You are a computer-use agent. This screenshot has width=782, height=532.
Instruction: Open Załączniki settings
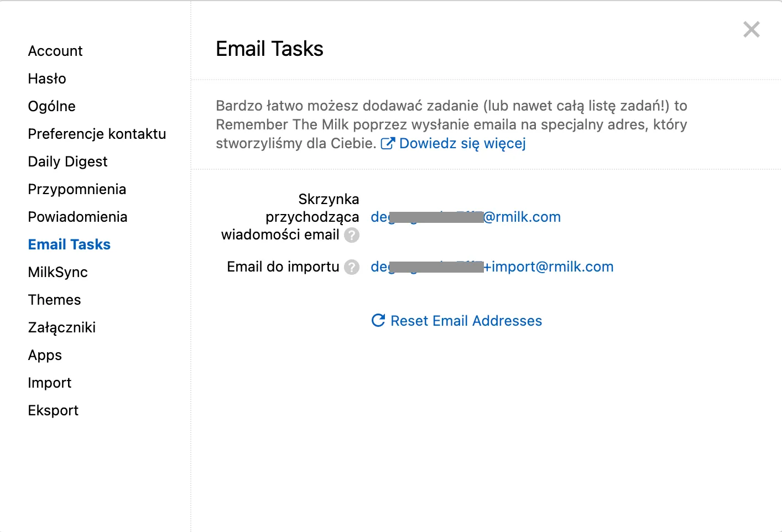coord(62,327)
